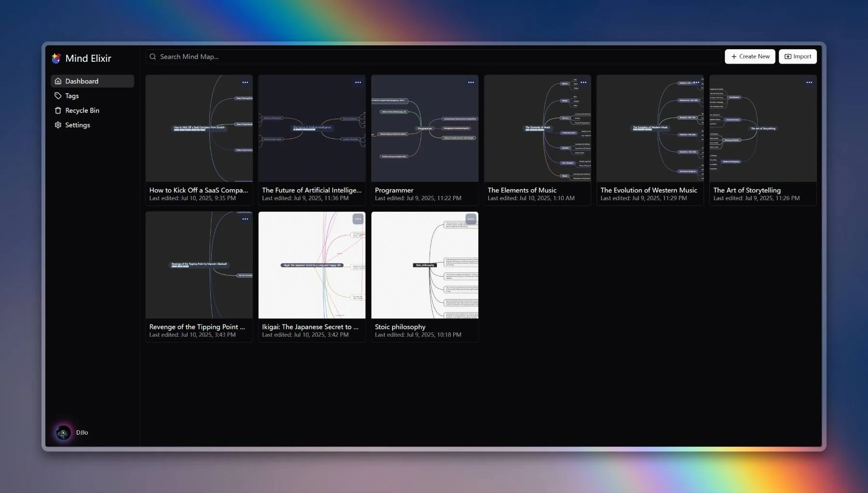The height and width of the screenshot is (493, 868).
Task: Click the Tags label icon
Action: point(58,96)
